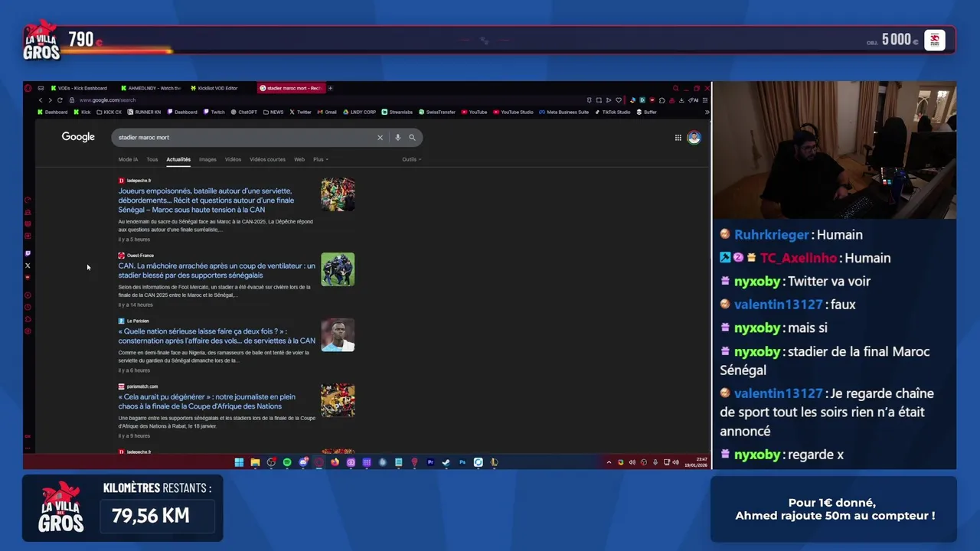Image resolution: width=980 pixels, height=551 pixels.
Task: Open File Explorer from the taskbar
Action: tap(255, 462)
